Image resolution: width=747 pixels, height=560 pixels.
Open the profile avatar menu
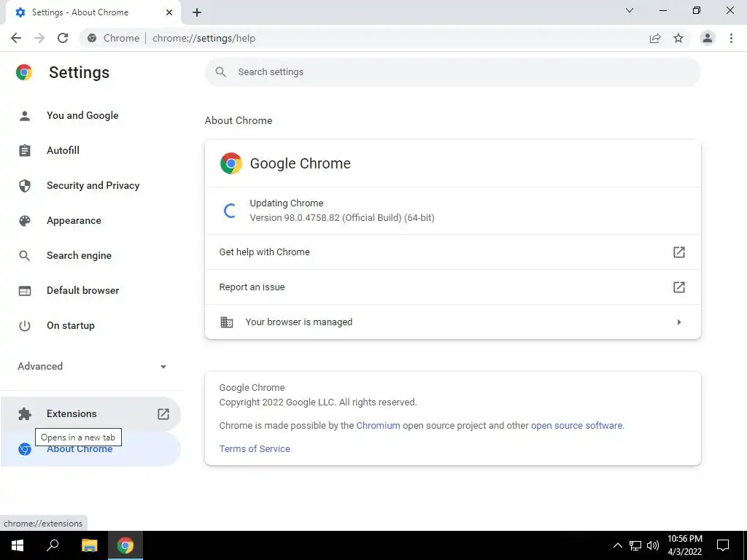click(x=708, y=38)
